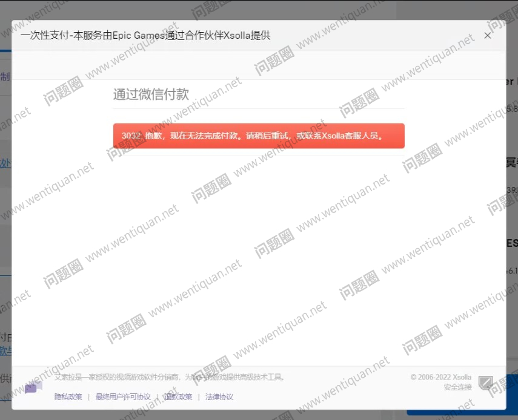518x420 pixels.
Task: Click the 制 tab text at left edge
Action: point(5,77)
